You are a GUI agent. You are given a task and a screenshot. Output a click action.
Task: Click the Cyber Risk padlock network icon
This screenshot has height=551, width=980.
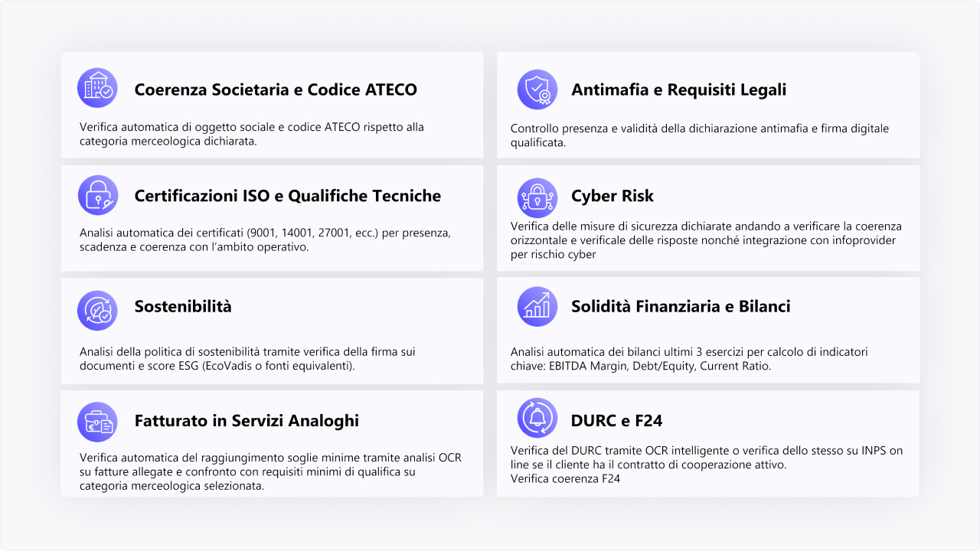pyautogui.click(x=537, y=197)
